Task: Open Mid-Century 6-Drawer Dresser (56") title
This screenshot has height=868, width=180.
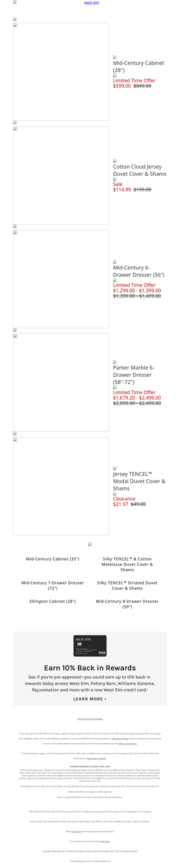Action: (x=139, y=271)
